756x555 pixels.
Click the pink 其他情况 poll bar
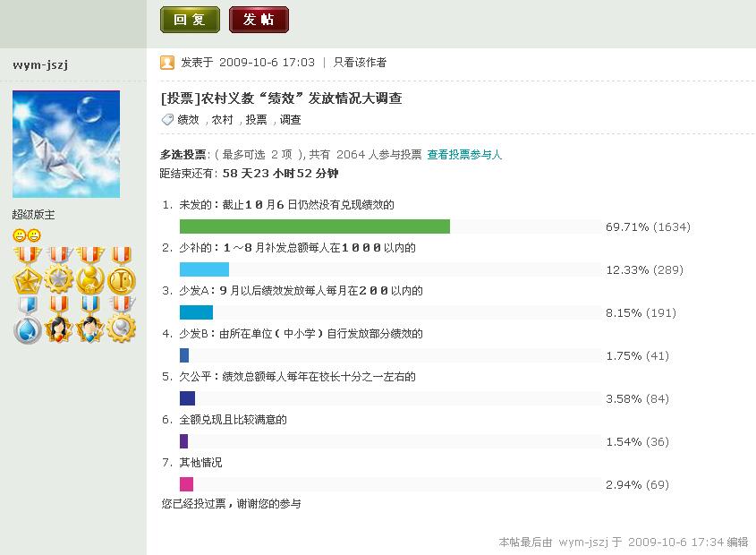186,484
